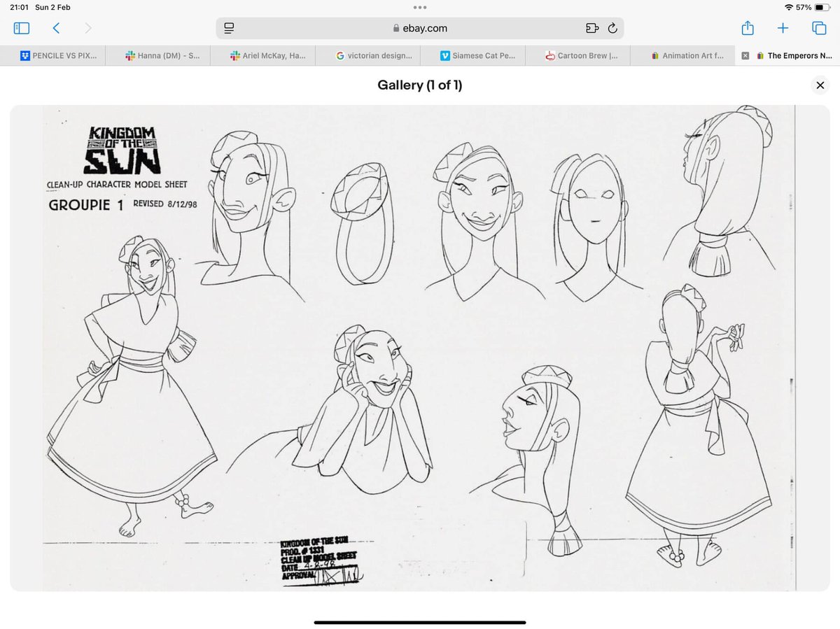Switch to the PENCILE VS PIX... tab
This screenshot has width=840, height=629.
coord(52,56)
